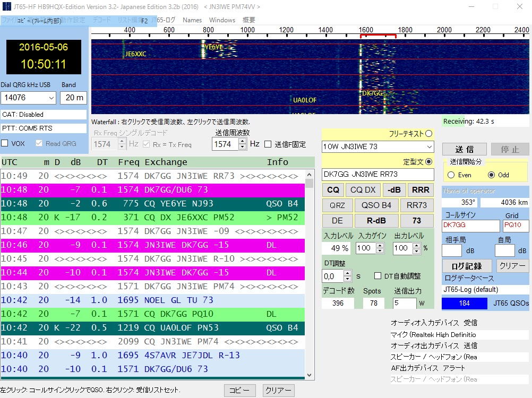This screenshot has width=532, height=398.
Task: Open the free text message dropdown arrow
Action: coord(429,147)
